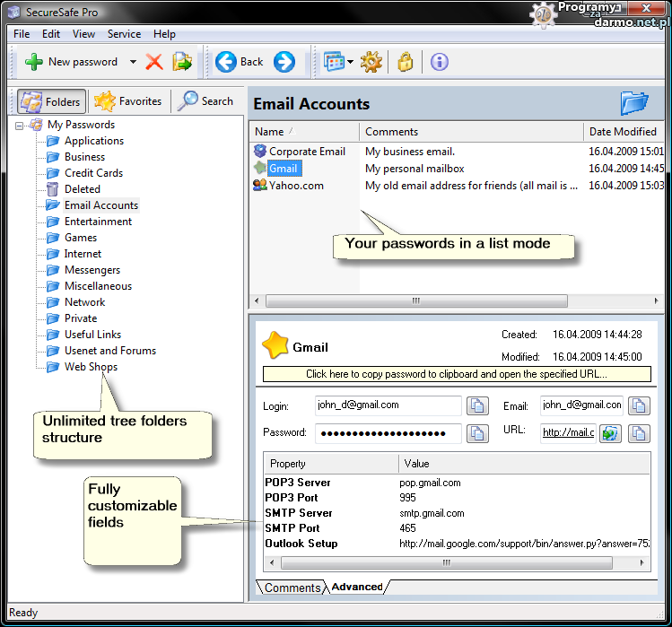This screenshot has width=672, height=627.
Task: Open the Service menu
Action: tap(124, 34)
